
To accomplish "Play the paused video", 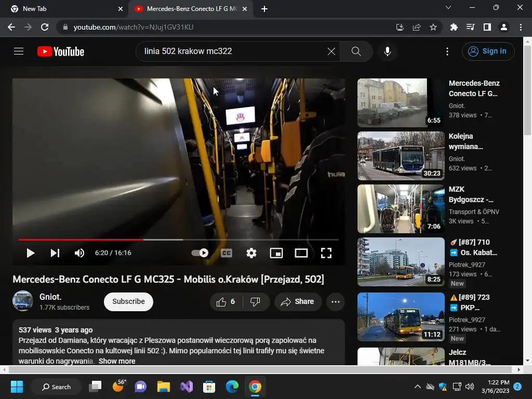I will tap(31, 253).
